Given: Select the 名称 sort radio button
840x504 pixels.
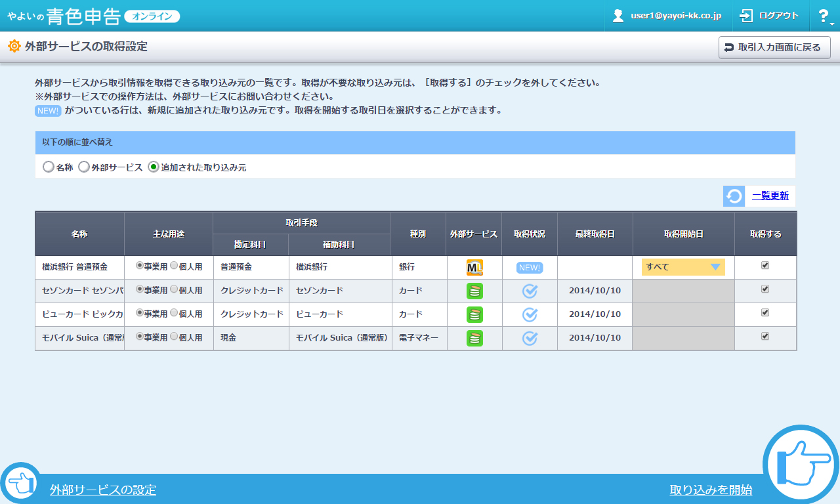Looking at the screenshot, I should 48,167.
